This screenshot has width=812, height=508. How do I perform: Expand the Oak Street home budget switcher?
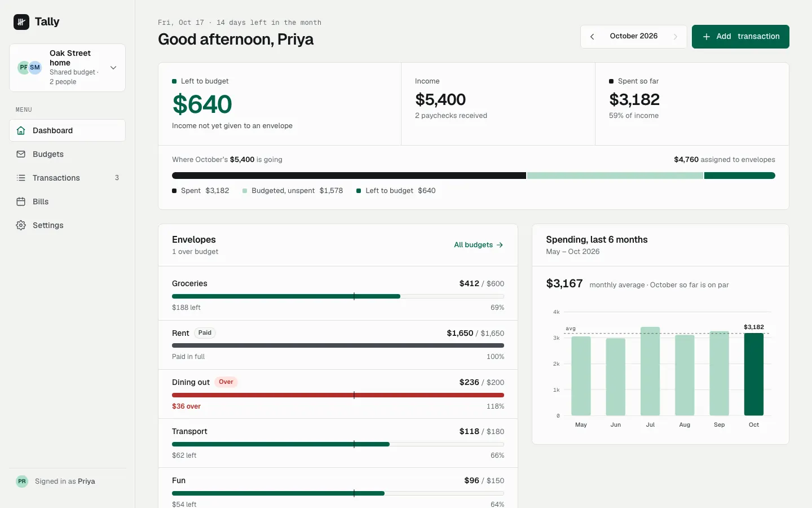(x=67, y=68)
